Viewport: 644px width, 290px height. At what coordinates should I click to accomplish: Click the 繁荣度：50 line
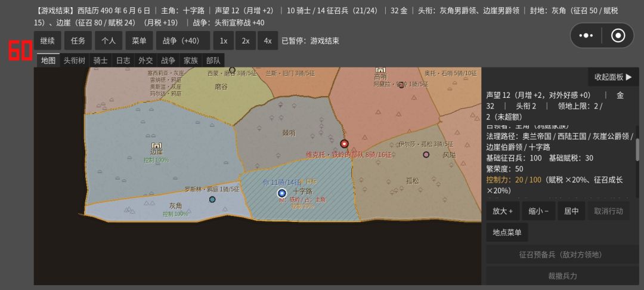coord(505,169)
